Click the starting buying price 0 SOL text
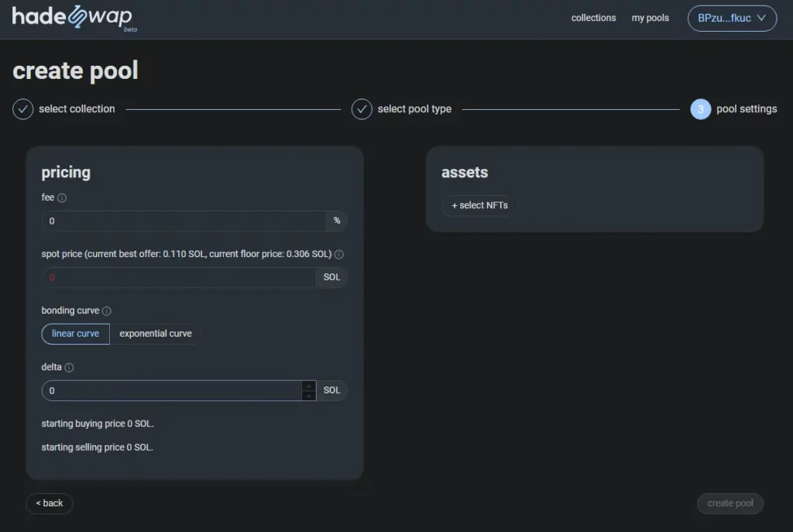The height and width of the screenshot is (532, 793). (98, 424)
